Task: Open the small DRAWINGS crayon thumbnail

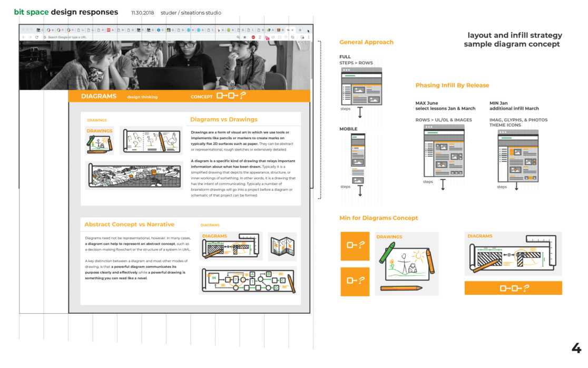Action: pos(100,141)
